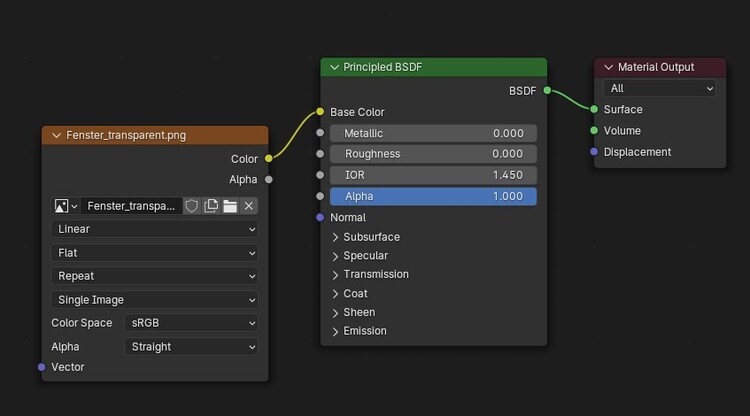Collapse the Material Output node
The height and width of the screenshot is (416, 750).
(x=608, y=67)
